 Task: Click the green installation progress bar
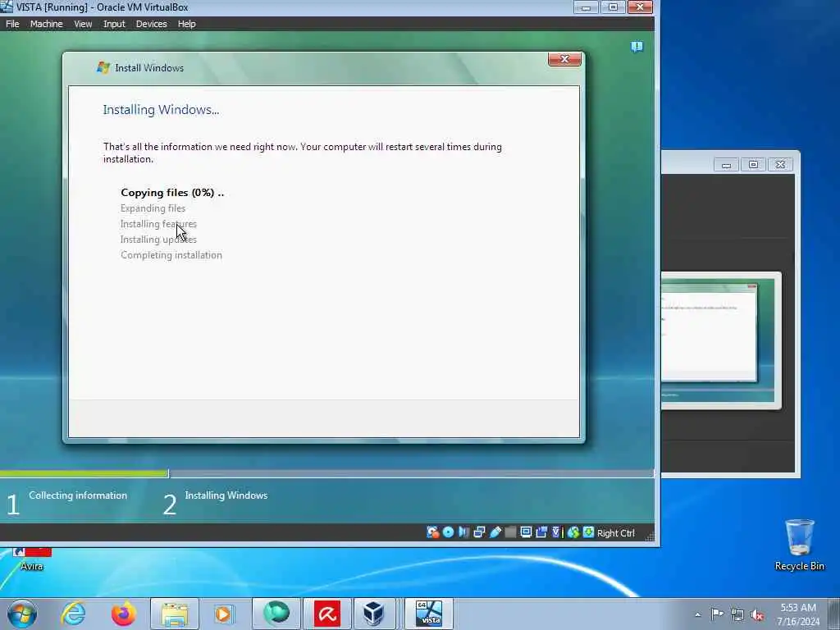[x=84, y=473]
